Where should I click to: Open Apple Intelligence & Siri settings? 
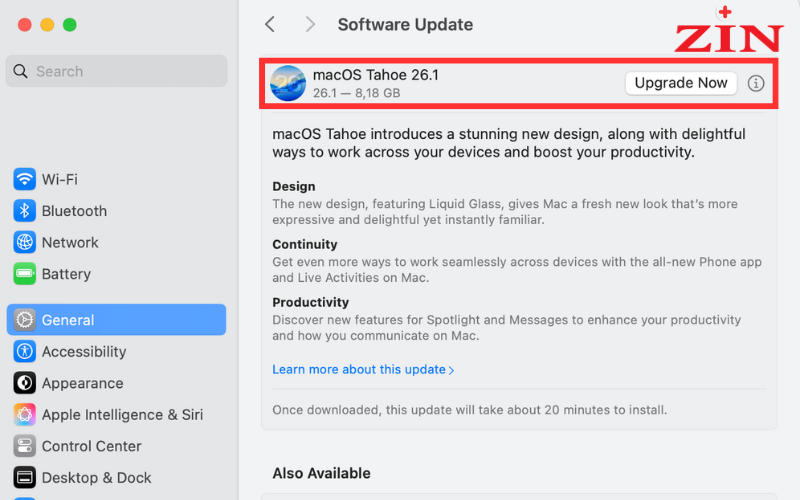116,415
